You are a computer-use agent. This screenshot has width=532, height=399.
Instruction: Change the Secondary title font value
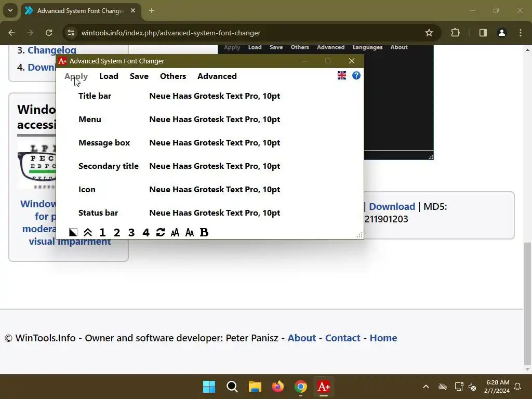[x=215, y=166]
